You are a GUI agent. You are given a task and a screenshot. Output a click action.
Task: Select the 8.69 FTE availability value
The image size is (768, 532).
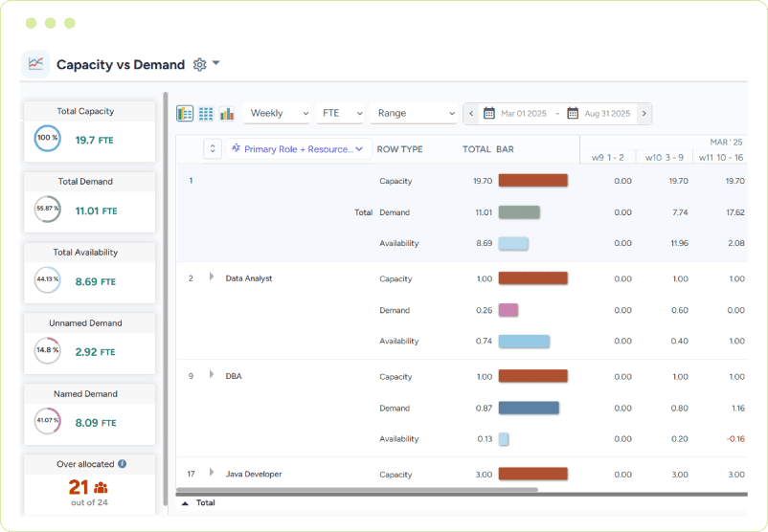96,282
